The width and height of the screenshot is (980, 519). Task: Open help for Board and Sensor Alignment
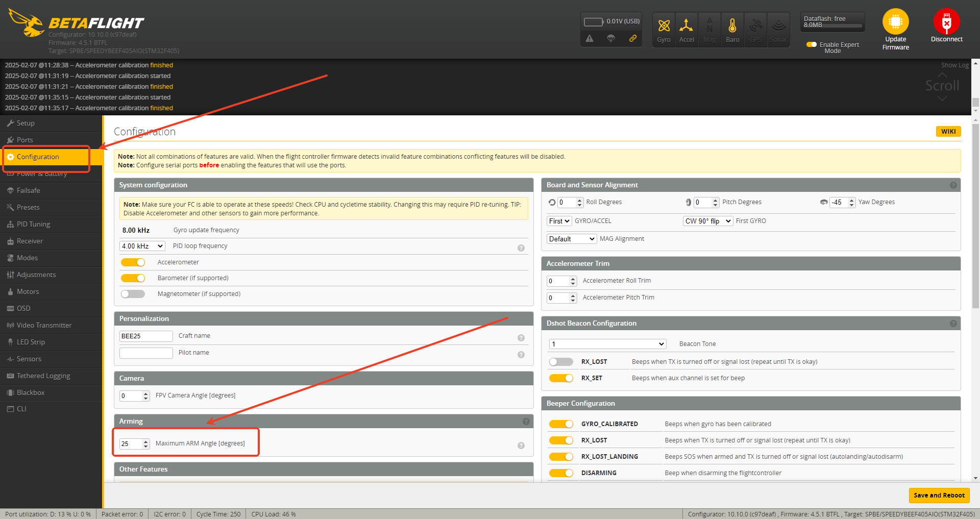[953, 185]
